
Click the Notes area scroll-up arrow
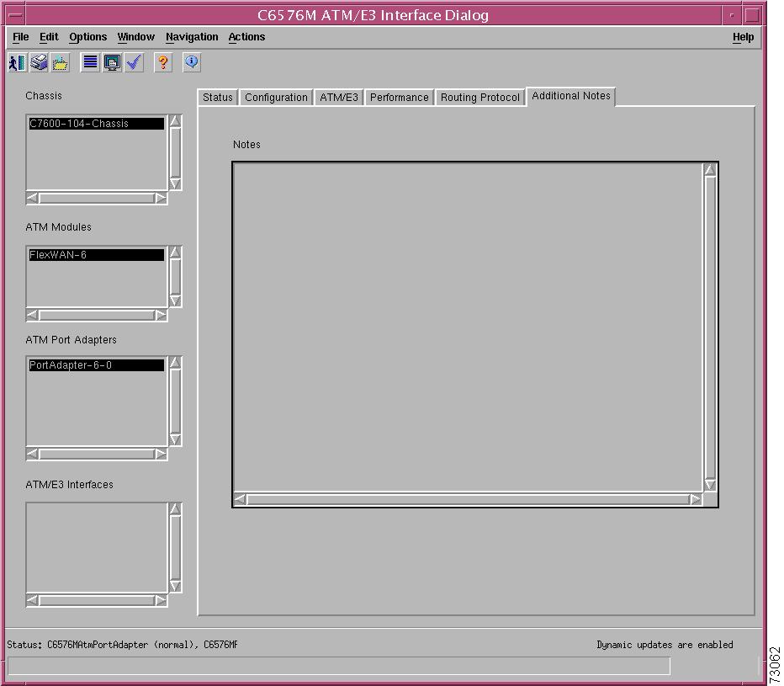coord(710,170)
